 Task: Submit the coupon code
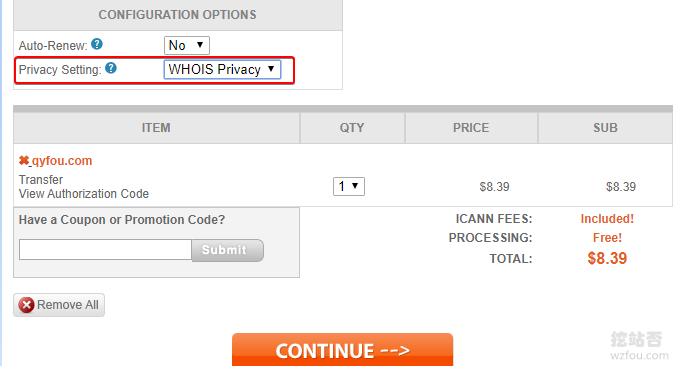(x=228, y=250)
